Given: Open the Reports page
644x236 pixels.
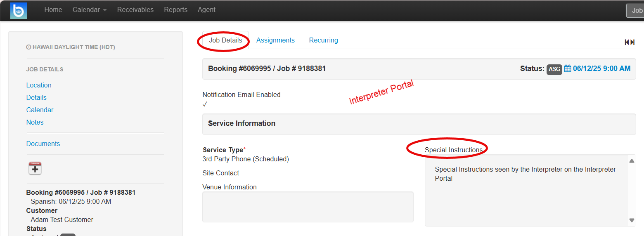Looking at the screenshot, I should pyautogui.click(x=175, y=10).
